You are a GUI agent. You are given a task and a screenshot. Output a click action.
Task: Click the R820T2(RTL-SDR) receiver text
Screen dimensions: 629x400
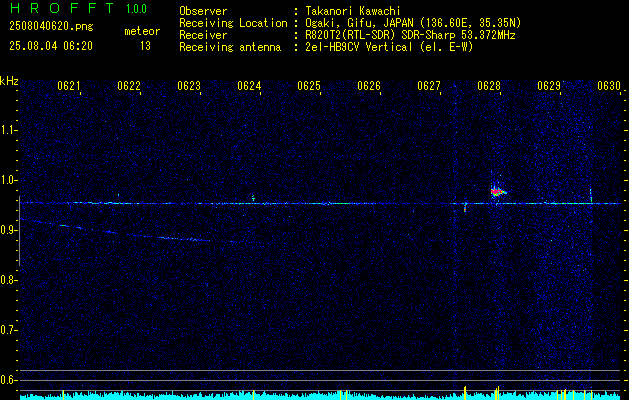pyautogui.click(x=408, y=35)
